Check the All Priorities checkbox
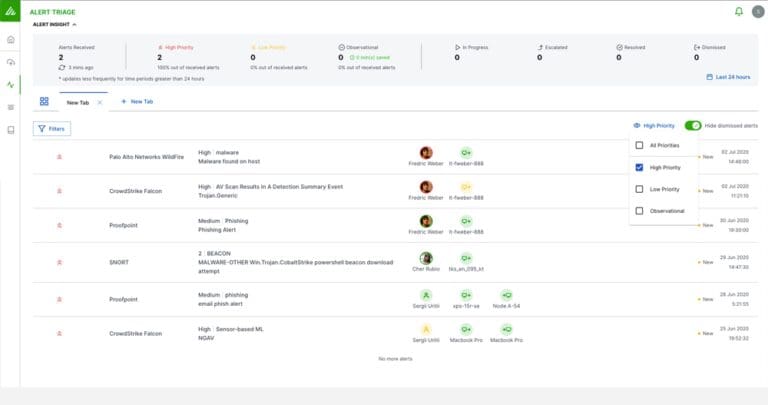 coord(639,145)
